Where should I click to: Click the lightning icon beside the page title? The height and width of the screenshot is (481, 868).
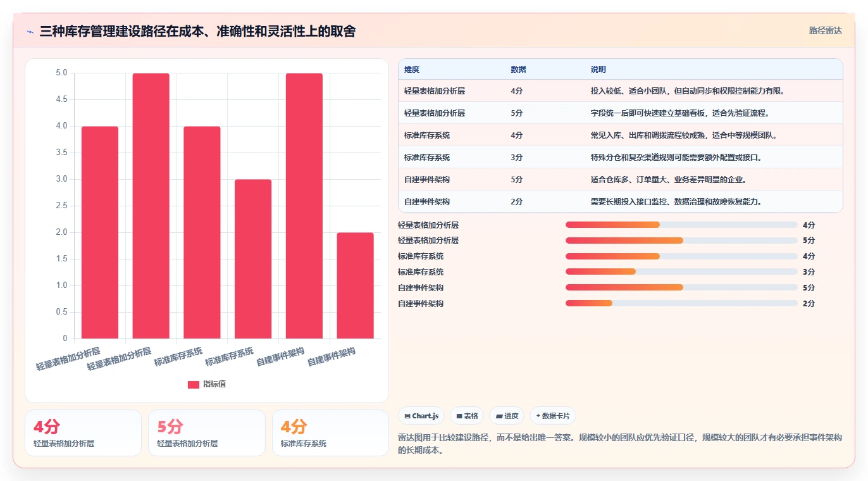pos(30,32)
